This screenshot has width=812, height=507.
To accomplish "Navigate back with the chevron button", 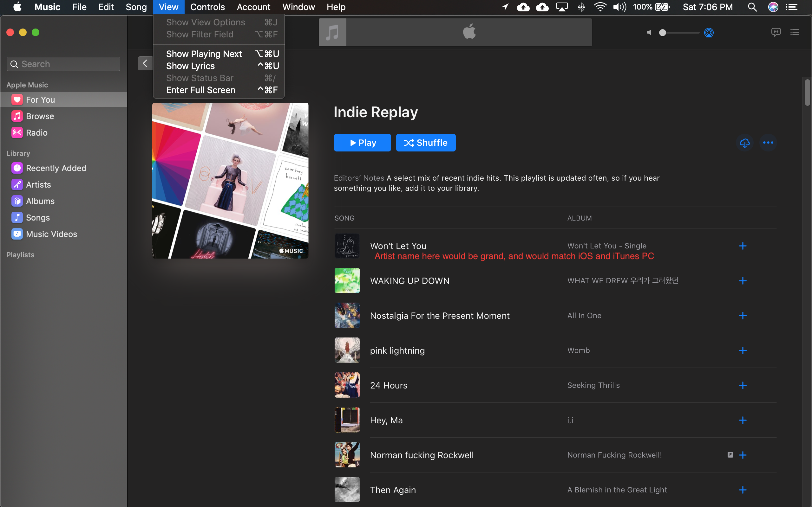I will [145, 63].
